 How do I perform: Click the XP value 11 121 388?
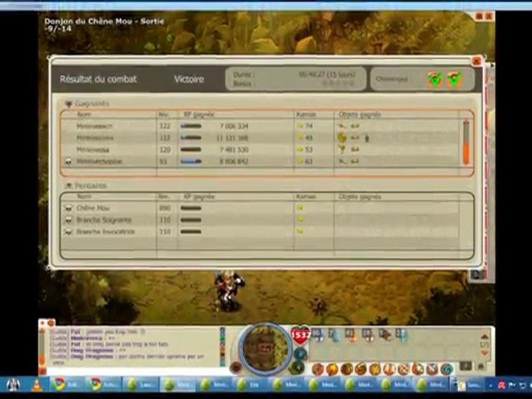232,138
